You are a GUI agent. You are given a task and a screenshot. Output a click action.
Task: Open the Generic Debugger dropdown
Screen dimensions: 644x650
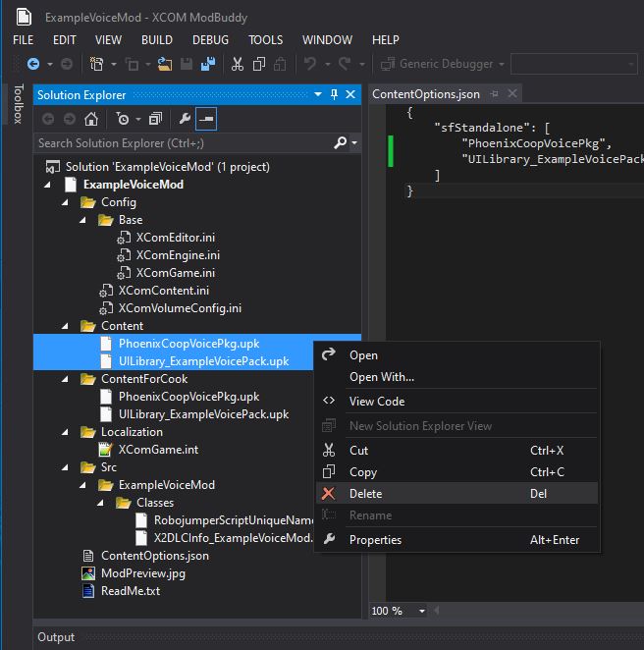[x=502, y=64]
